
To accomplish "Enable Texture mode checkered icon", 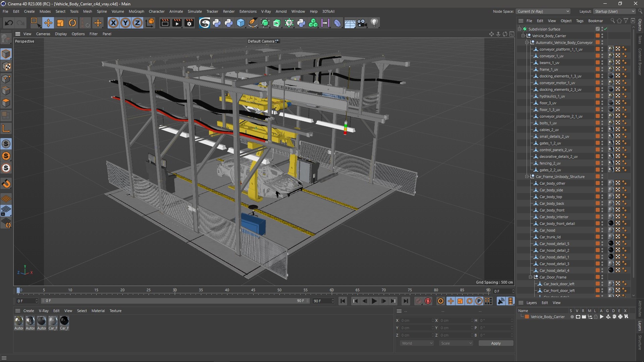I will coord(6,66).
